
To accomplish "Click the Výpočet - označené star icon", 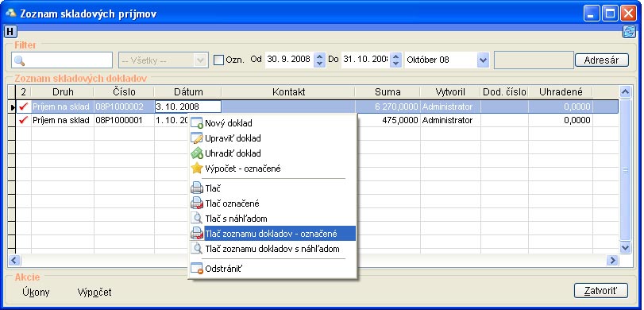I will (x=197, y=169).
